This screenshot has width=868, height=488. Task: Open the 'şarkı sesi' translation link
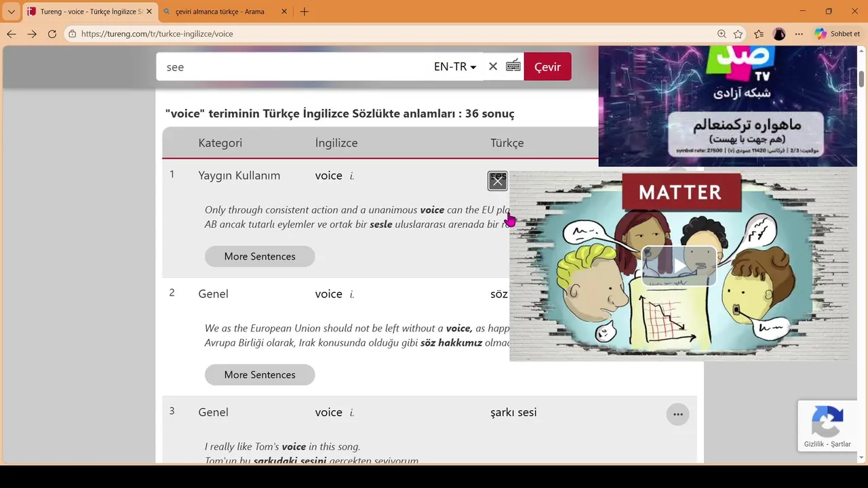pyautogui.click(x=513, y=412)
